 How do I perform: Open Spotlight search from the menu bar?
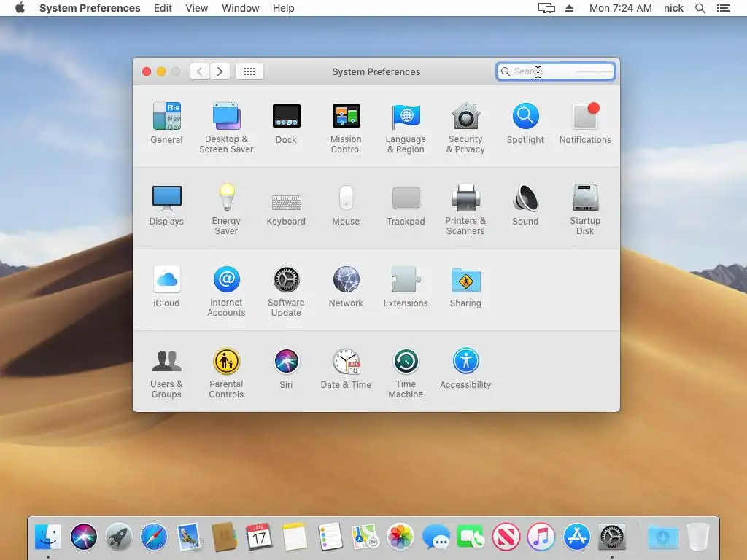coord(700,8)
